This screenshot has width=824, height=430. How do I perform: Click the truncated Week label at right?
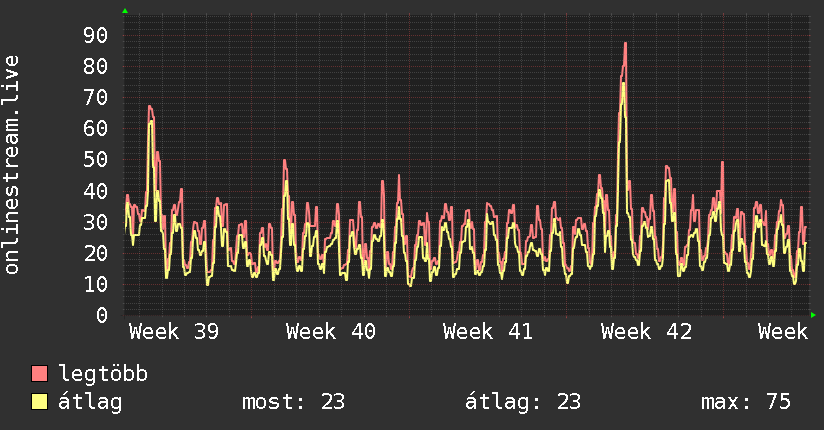(x=782, y=332)
